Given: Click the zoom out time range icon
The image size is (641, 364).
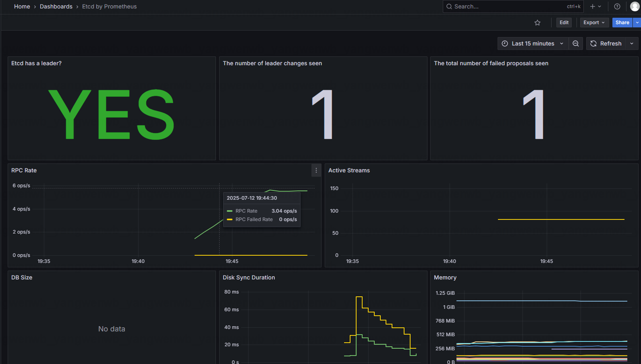Looking at the screenshot, I should [x=576, y=43].
